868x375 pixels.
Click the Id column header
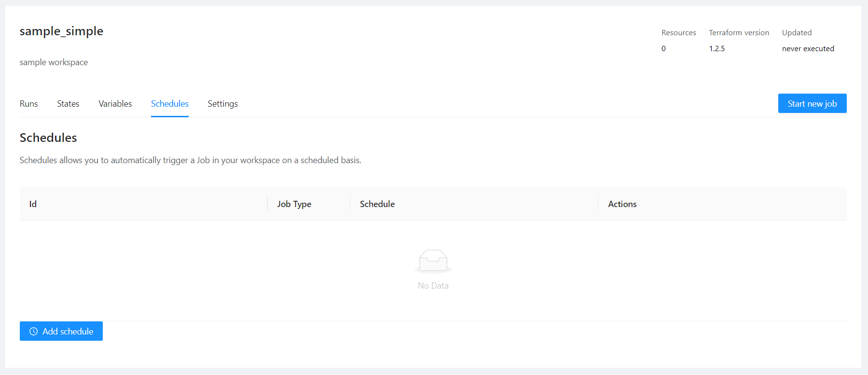coord(33,204)
